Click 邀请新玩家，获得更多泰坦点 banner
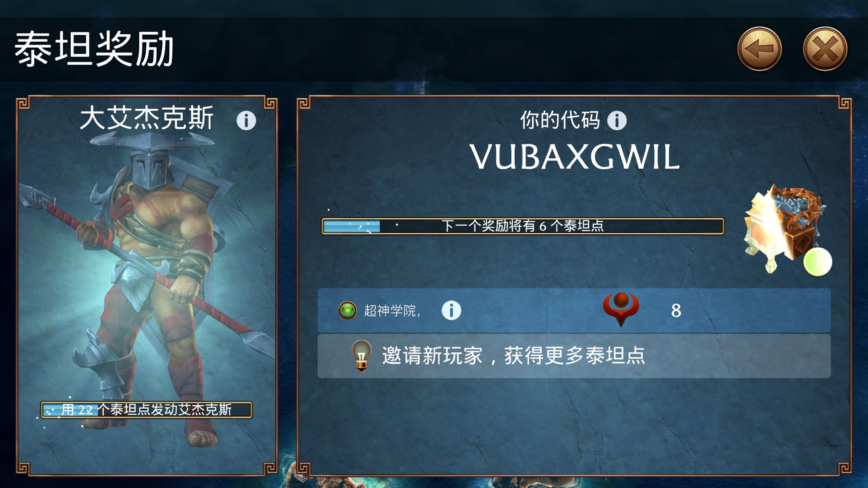Screen dimensions: 868x488 click(574, 356)
